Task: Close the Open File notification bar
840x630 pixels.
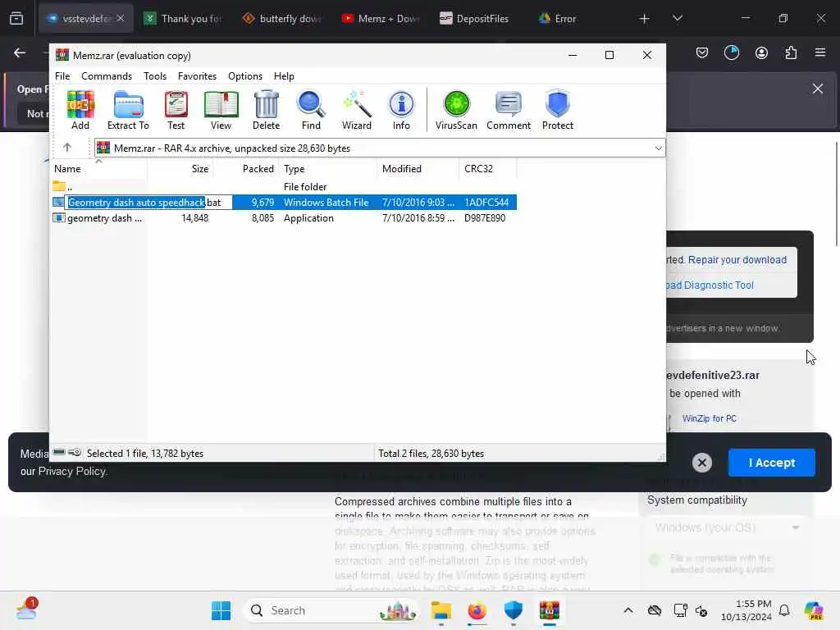Action: (x=818, y=89)
